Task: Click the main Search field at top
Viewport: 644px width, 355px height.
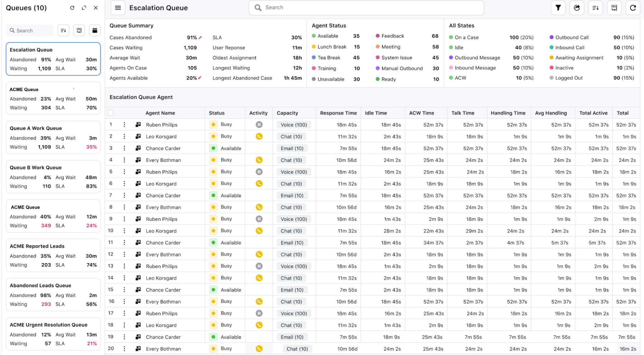Action: [x=366, y=8]
